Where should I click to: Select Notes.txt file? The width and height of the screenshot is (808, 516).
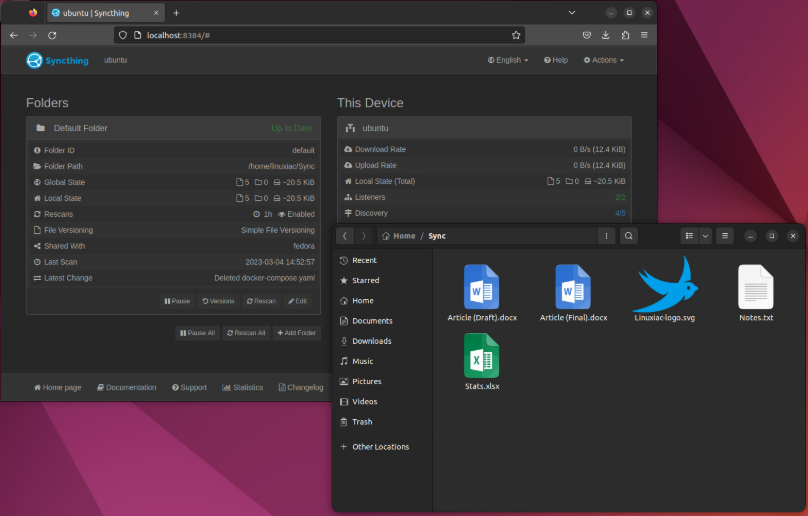(756, 293)
